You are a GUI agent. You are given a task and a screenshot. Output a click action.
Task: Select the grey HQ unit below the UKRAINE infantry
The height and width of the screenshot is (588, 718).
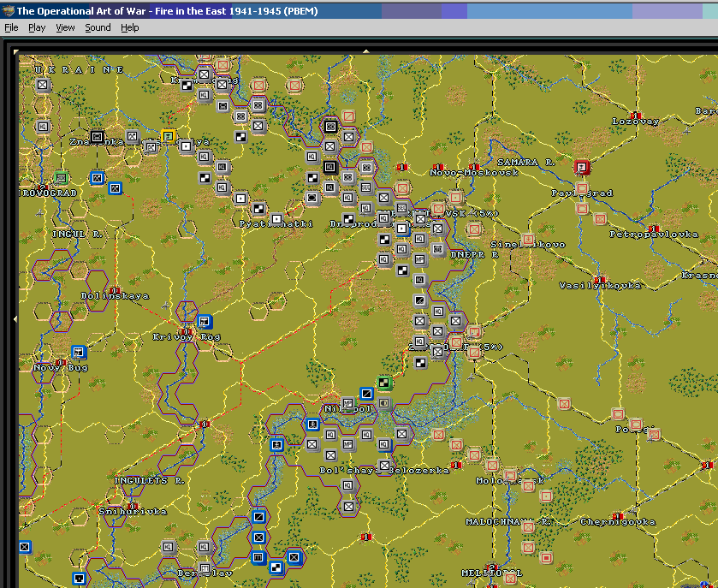[x=43, y=127]
